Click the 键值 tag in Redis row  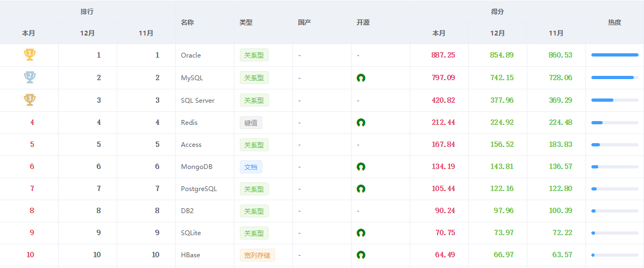(x=251, y=123)
